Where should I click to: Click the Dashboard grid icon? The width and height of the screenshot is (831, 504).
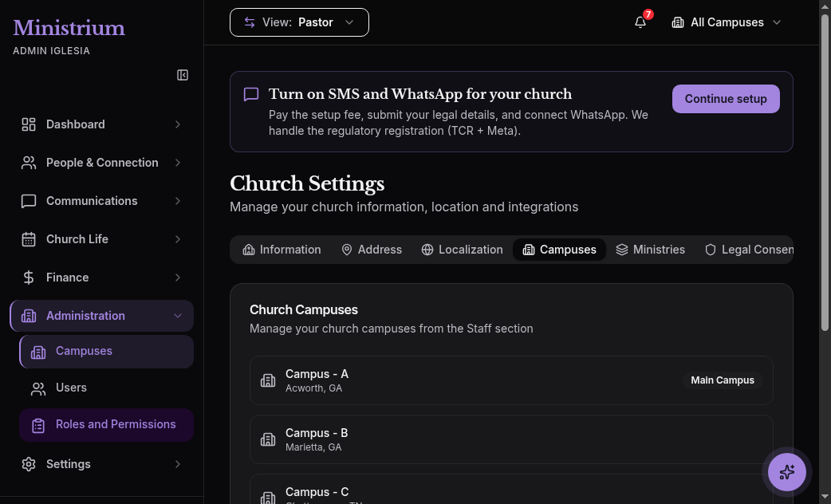pyautogui.click(x=29, y=124)
